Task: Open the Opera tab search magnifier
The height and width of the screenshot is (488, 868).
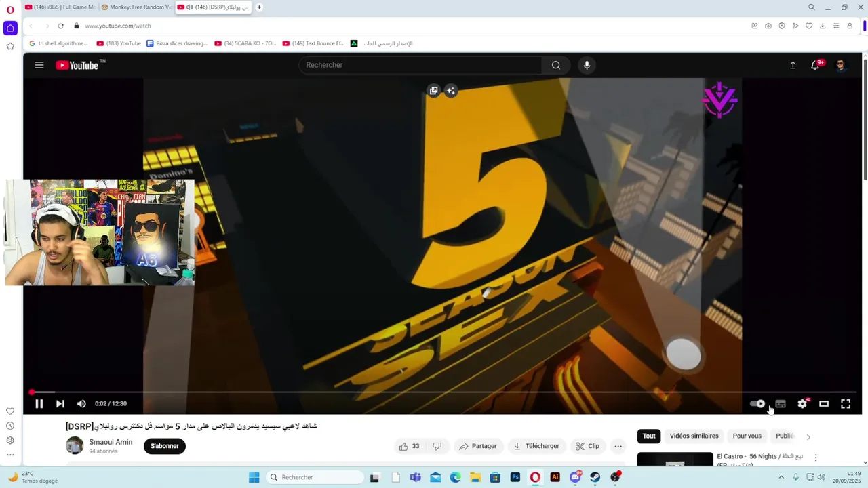Action: [811, 7]
